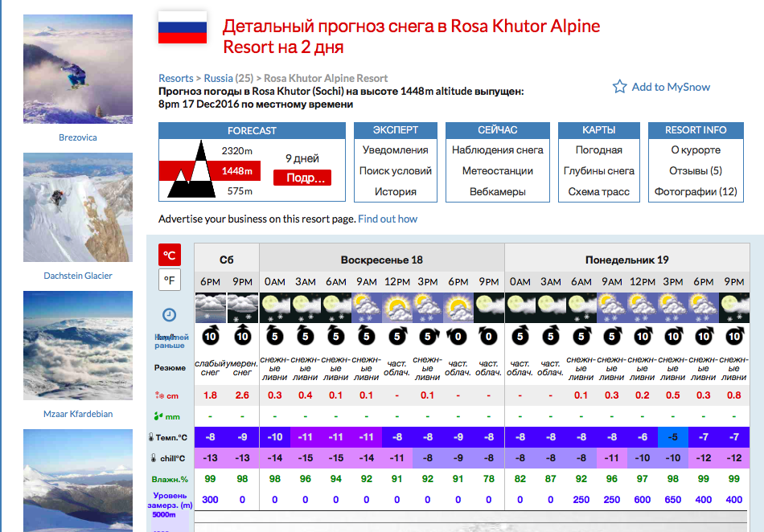The width and height of the screenshot is (764, 532).
Task: Open Схема трасс link
Action: pyautogui.click(x=599, y=192)
